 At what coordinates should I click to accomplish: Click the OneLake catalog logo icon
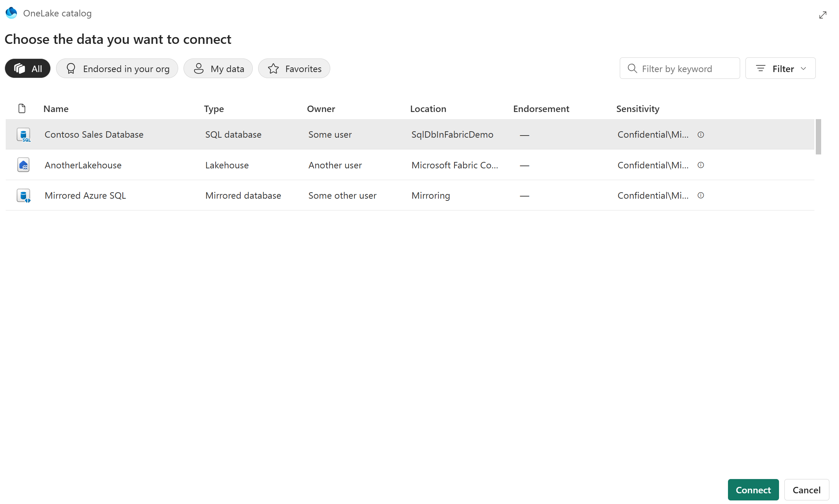[x=11, y=13]
